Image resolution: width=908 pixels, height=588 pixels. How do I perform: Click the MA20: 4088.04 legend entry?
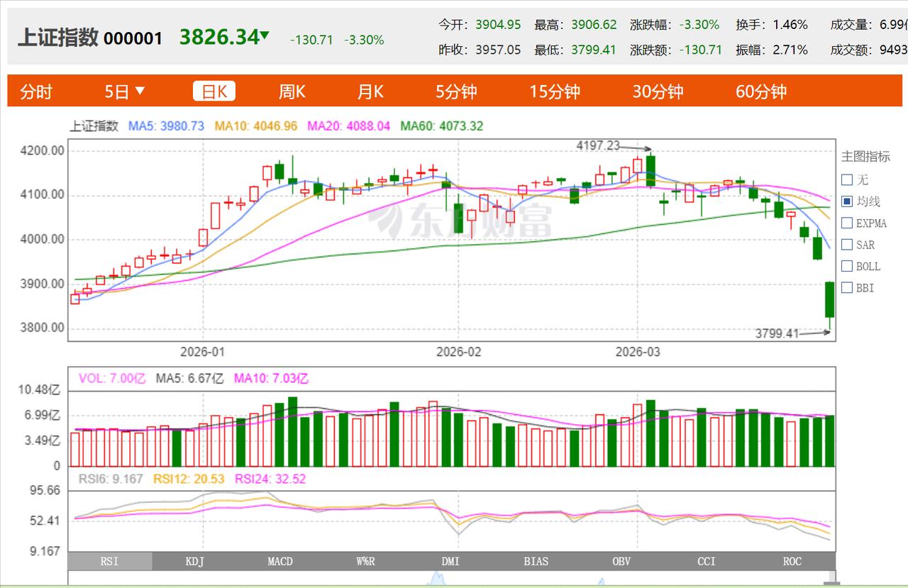tap(349, 126)
